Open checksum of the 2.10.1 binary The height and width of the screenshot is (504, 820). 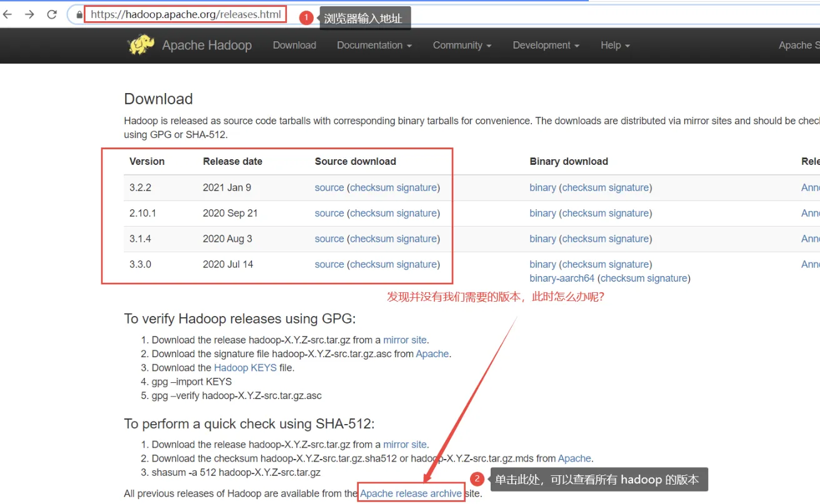coord(584,213)
